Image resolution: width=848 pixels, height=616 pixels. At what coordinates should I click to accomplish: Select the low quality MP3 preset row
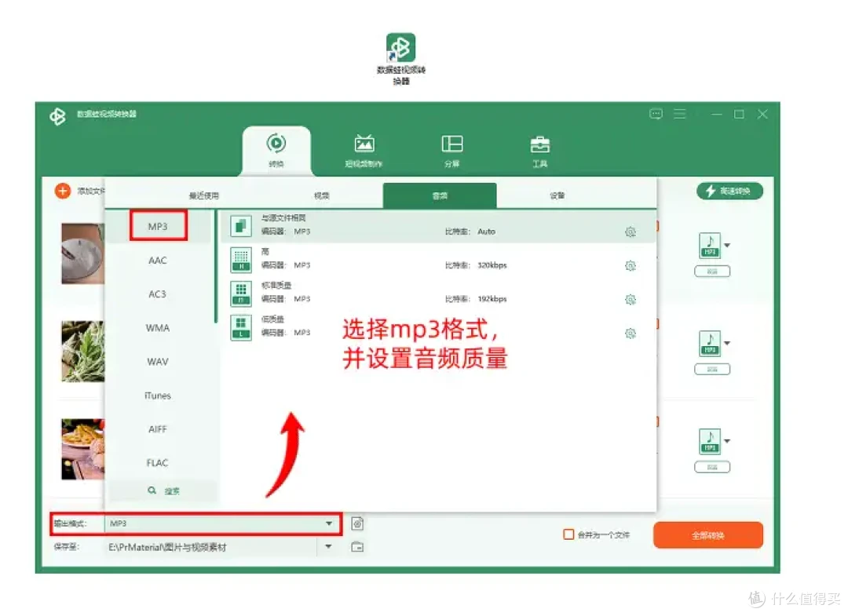point(439,327)
